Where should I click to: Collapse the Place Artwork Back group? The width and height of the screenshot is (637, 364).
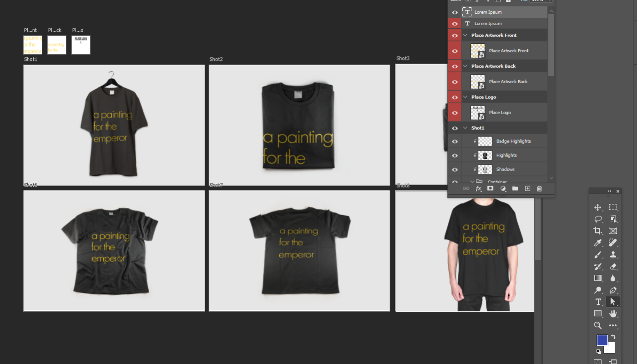[465, 66]
